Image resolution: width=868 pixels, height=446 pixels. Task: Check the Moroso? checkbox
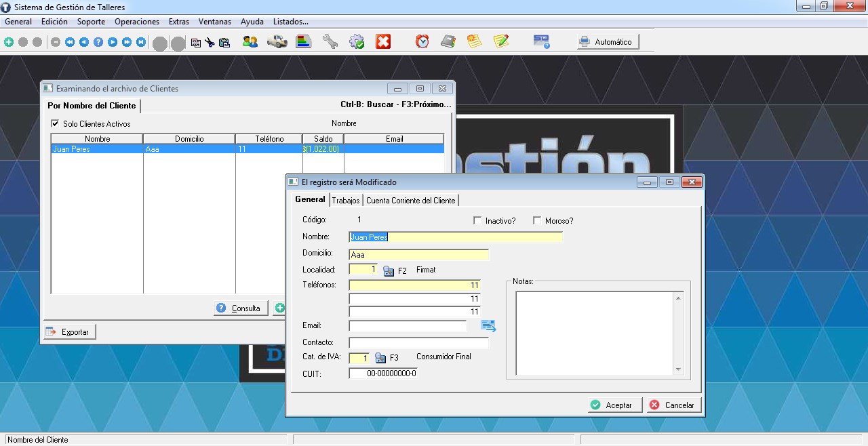click(537, 221)
